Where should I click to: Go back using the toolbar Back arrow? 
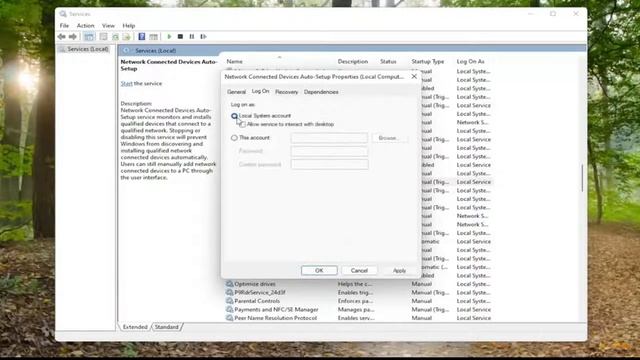[x=62, y=37]
